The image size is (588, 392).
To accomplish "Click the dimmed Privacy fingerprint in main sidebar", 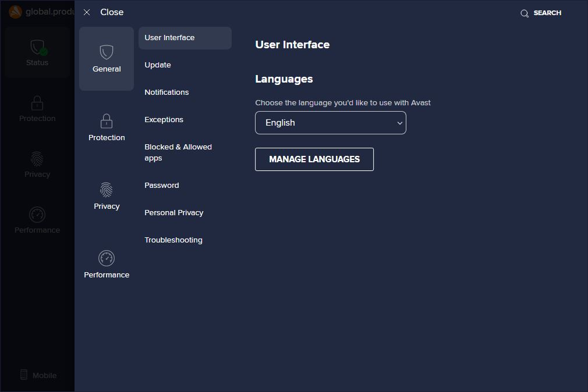I will 37,159.
